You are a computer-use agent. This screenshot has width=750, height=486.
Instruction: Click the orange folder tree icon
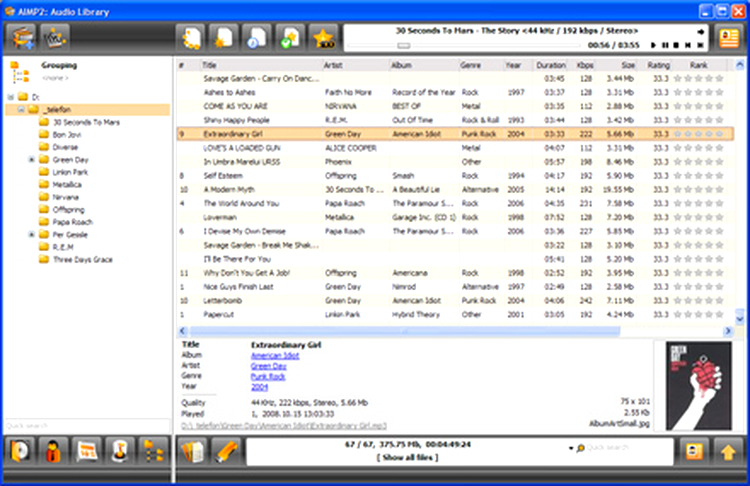[x=154, y=450]
